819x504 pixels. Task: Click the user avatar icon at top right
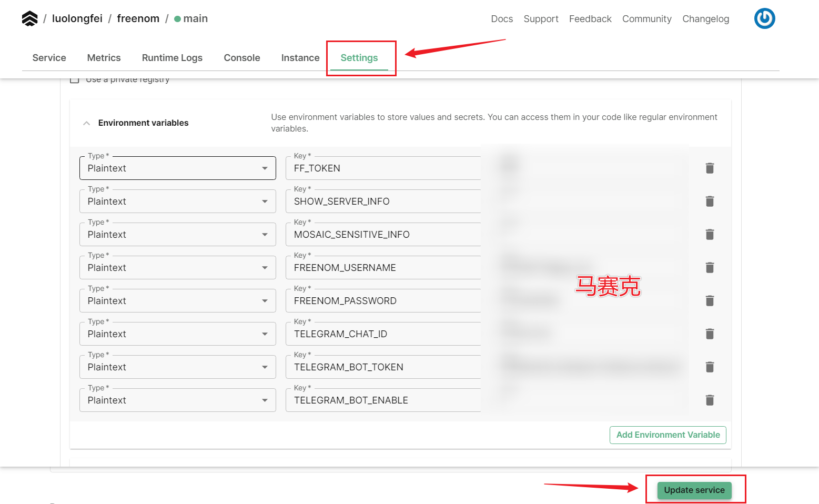coord(764,18)
